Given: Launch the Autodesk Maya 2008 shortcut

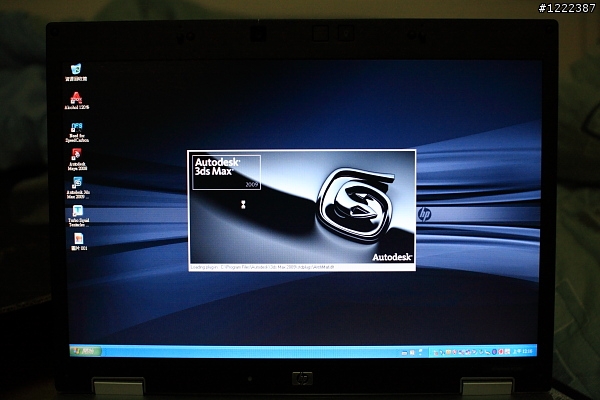Looking at the screenshot, I should [77, 160].
